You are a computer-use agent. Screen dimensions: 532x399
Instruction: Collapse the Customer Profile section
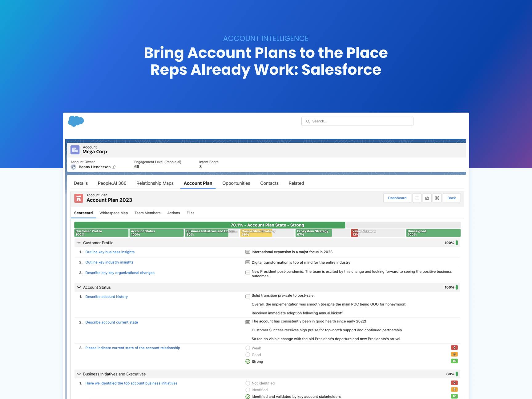(x=79, y=243)
